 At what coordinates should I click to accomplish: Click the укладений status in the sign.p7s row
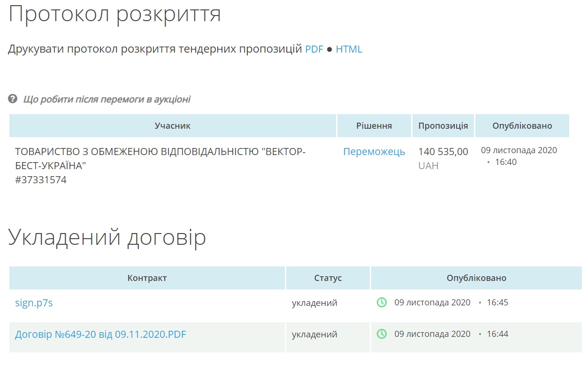click(x=314, y=303)
